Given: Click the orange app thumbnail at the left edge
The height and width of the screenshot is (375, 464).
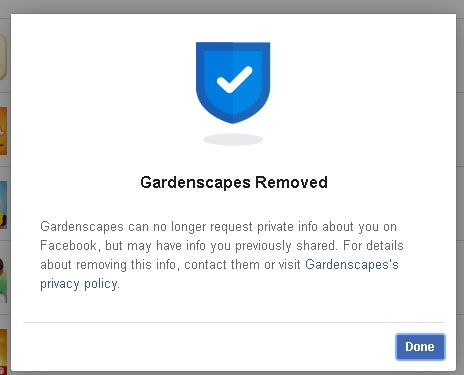Looking at the screenshot, I should pyautogui.click(x=3, y=131).
